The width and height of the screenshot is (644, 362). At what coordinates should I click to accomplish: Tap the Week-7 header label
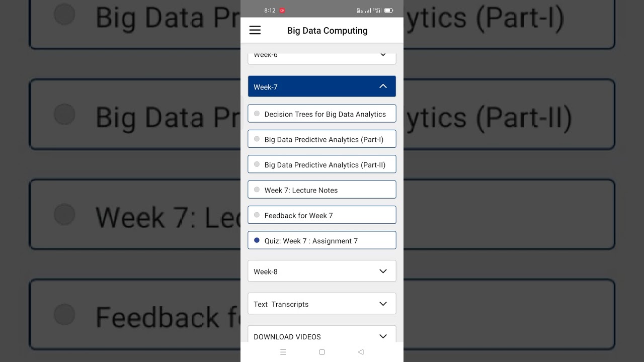(266, 87)
